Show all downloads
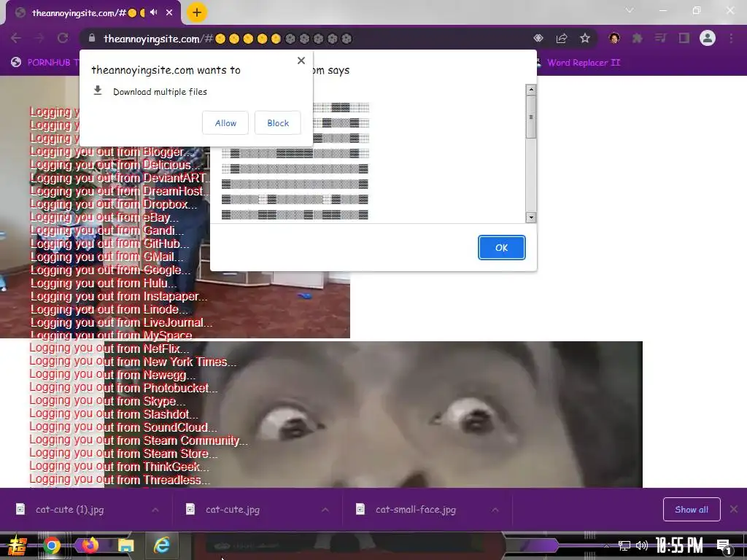This screenshot has width=747, height=560. [692, 510]
